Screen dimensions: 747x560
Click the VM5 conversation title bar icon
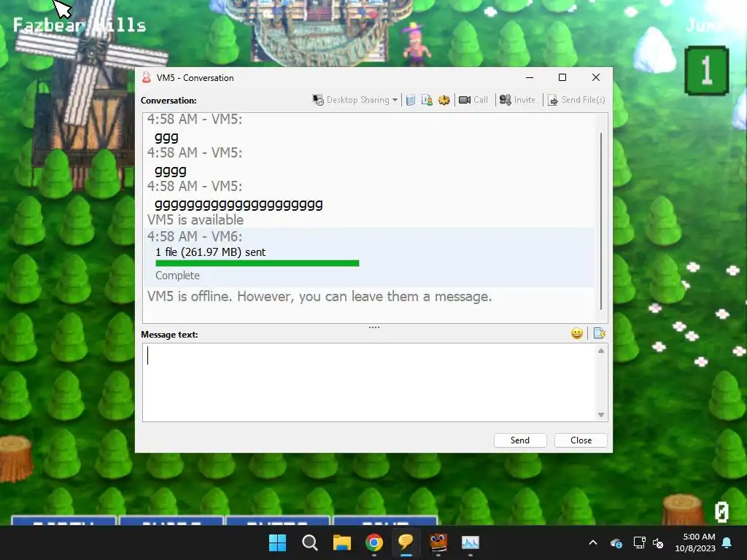(147, 77)
